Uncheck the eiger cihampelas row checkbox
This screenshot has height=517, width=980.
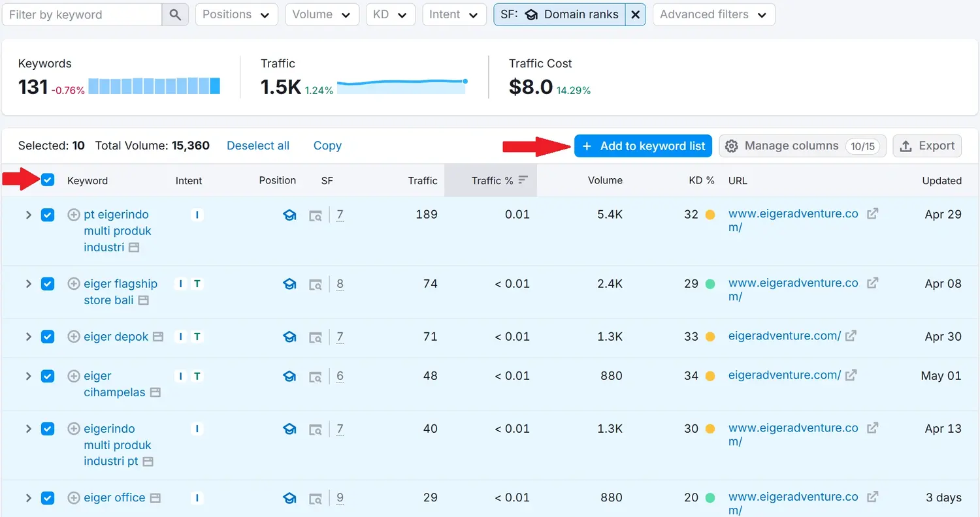48,376
